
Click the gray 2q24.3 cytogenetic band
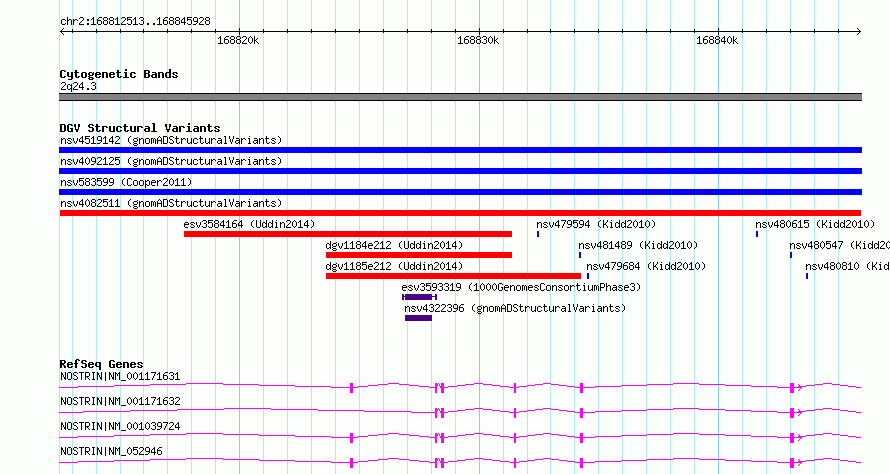460,97
